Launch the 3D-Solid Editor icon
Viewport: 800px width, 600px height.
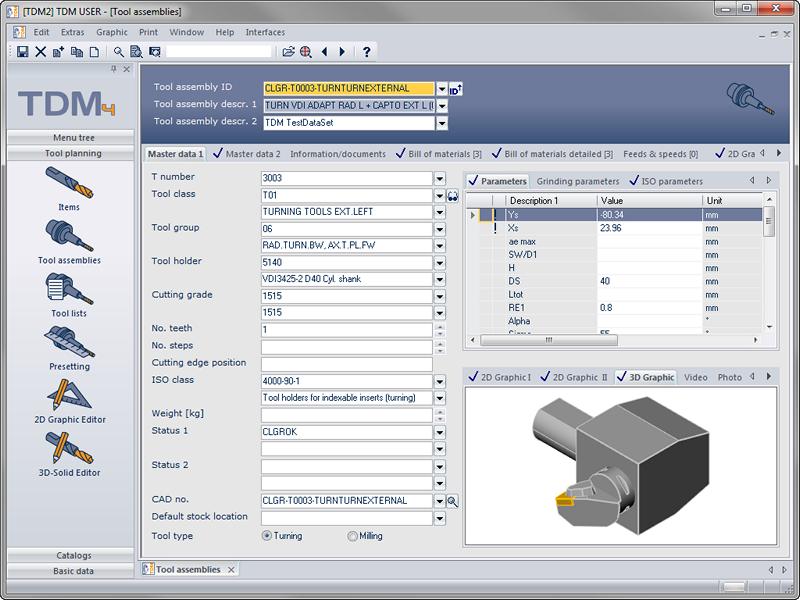(69, 448)
